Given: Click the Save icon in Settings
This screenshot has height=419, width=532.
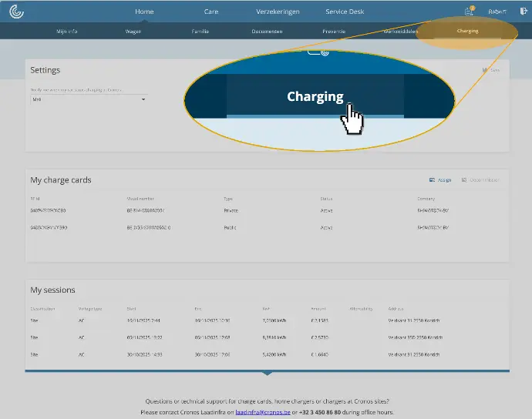Looking at the screenshot, I should 485,70.
